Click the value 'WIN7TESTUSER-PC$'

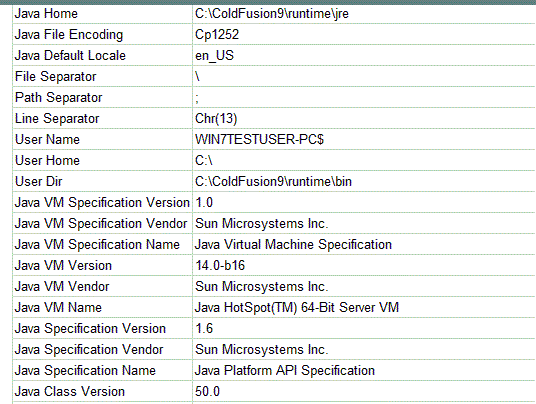pyautogui.click(x=259, y=139)
